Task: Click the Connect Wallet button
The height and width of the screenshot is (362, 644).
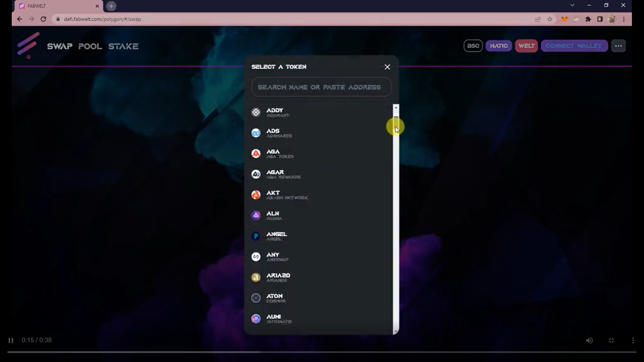Action: 574,46
